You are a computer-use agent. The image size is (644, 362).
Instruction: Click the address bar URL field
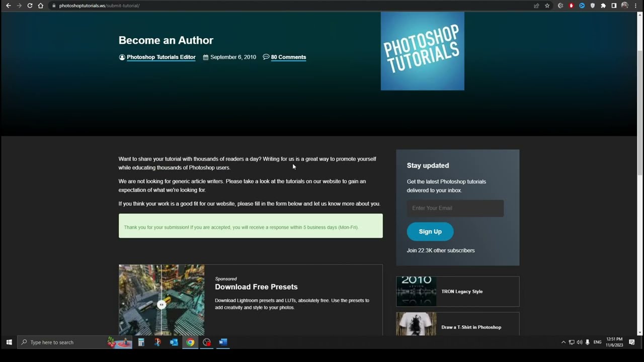point(292,6)
